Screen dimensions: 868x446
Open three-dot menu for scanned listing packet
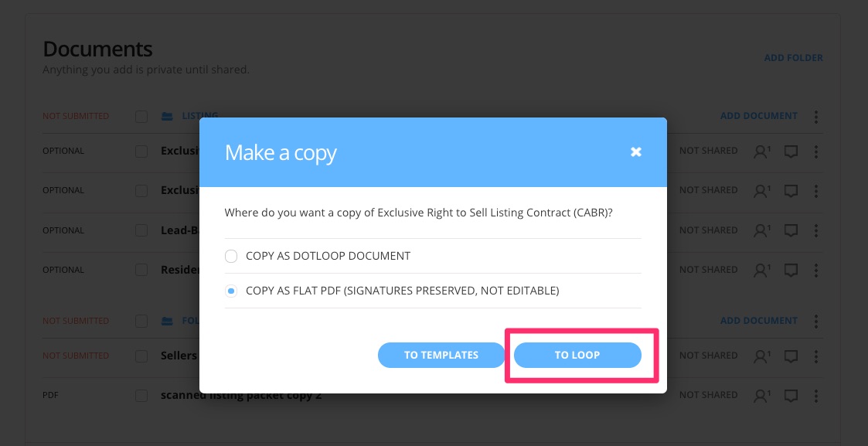(816, 395)
